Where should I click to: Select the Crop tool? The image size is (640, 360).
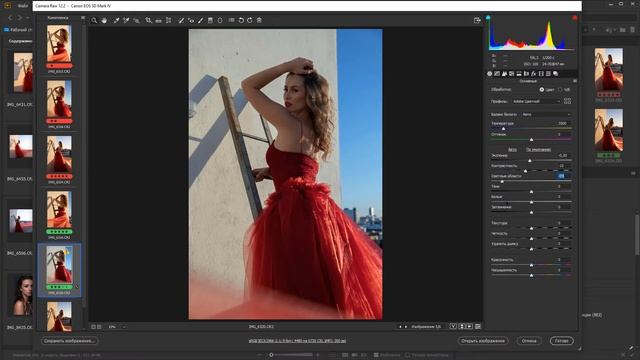coord(148,20)
